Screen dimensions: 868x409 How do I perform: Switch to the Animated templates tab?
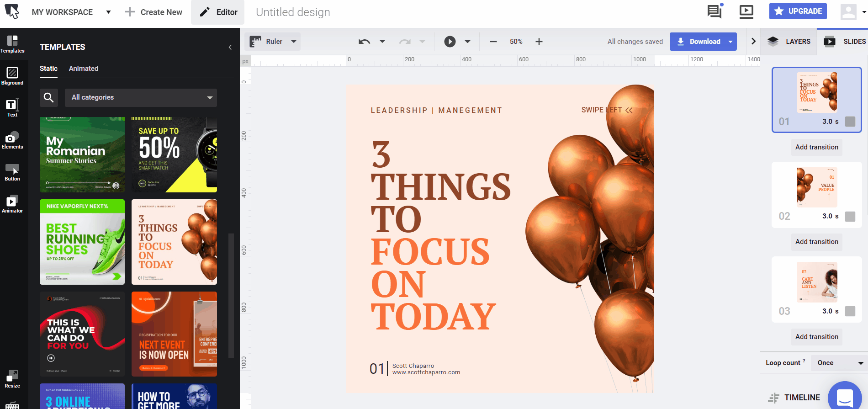point(83,69)
